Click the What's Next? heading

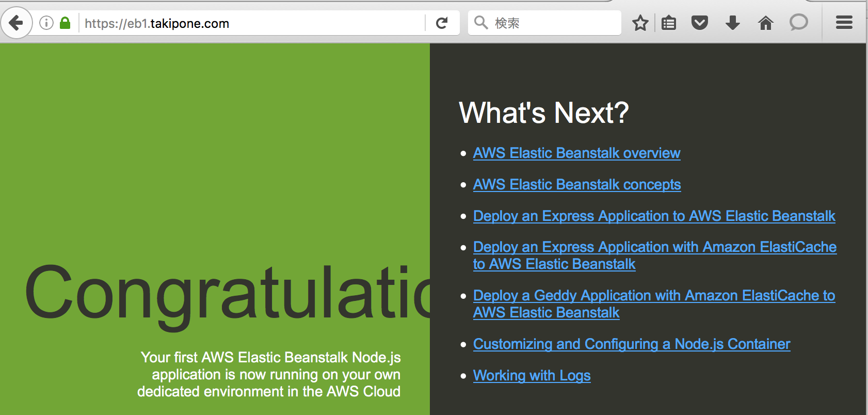click(x=544, y=113)
